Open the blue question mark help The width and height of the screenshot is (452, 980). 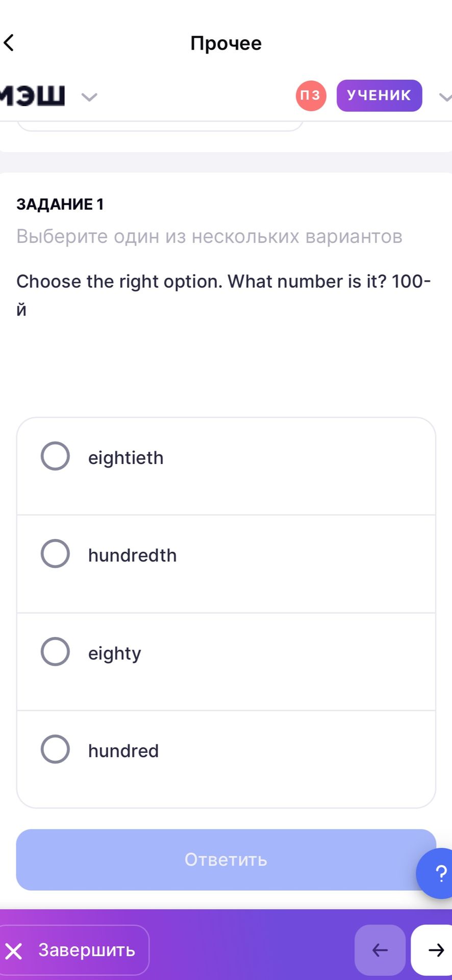coord(435,873)
